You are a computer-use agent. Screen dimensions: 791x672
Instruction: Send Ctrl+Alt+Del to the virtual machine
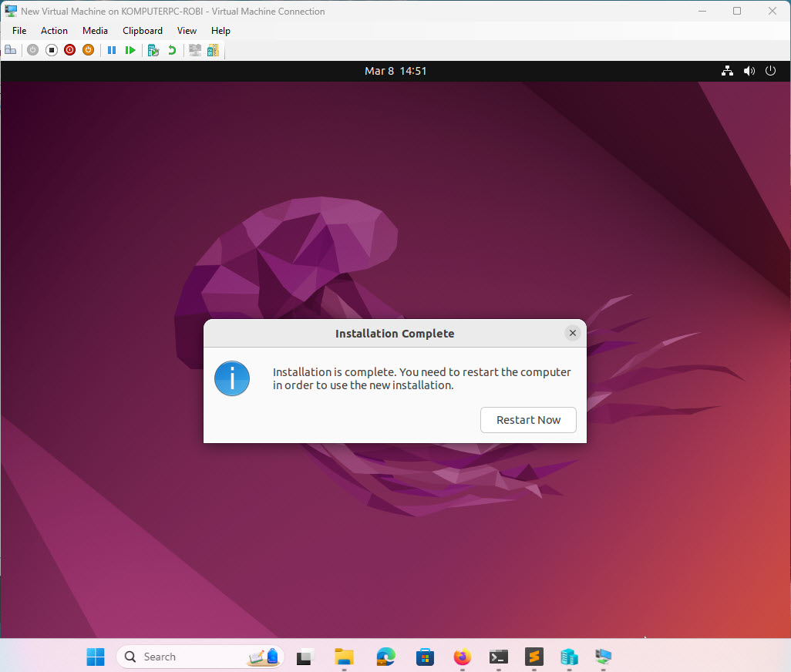pyautogui.click(x=11, y=49)
